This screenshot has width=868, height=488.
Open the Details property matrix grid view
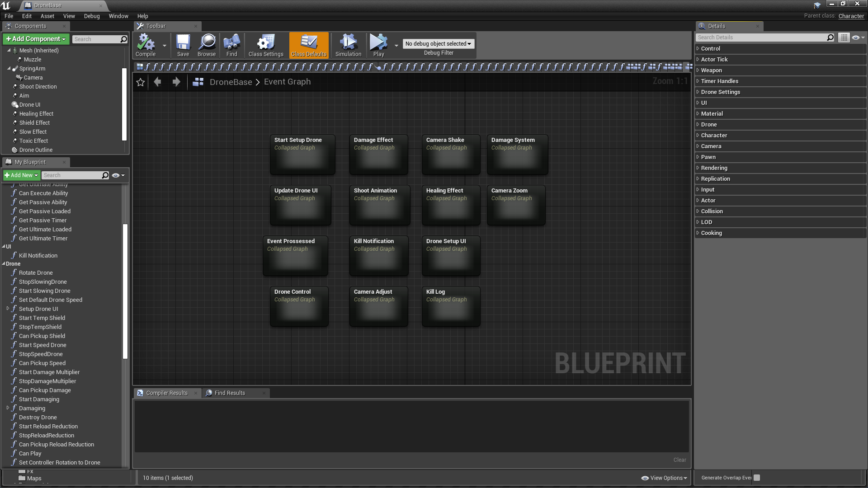[844, 38]
